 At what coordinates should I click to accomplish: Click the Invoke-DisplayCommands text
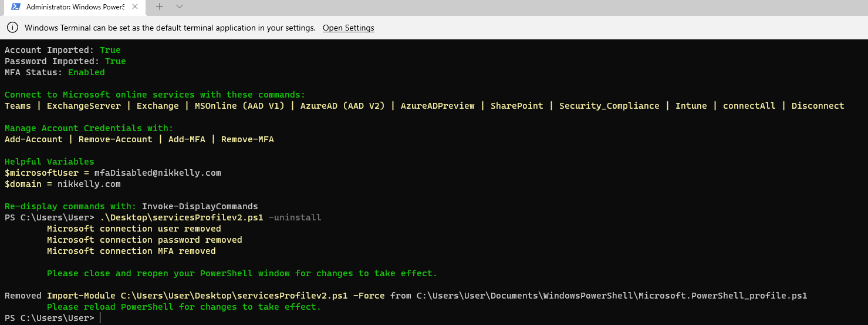[200, 206]
